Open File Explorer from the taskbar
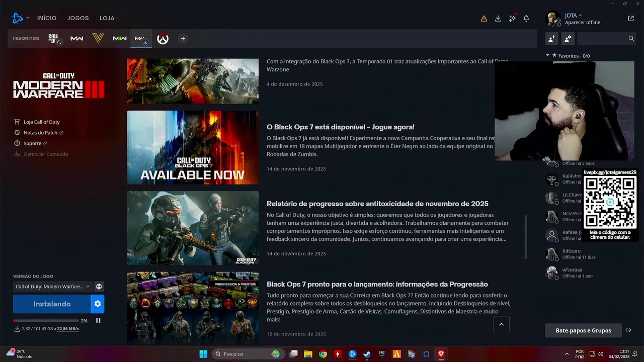This screenshot has width=644, height=362. coord(308,354)
